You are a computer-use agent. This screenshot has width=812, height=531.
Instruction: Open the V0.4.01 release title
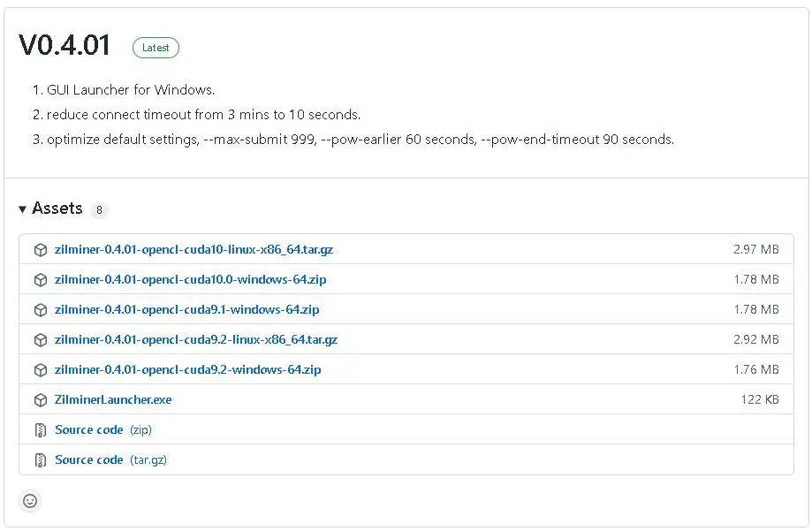coord(65,45)
